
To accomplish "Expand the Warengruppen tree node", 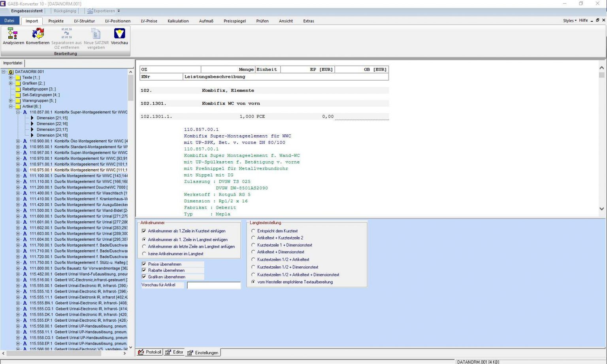I will [11, 101].
